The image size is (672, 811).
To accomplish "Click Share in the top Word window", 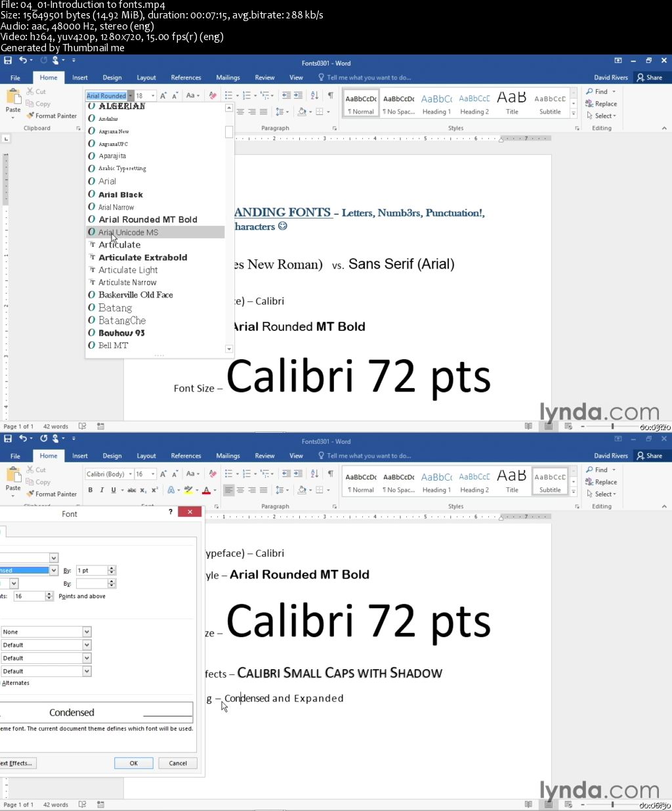I will 650,77.
